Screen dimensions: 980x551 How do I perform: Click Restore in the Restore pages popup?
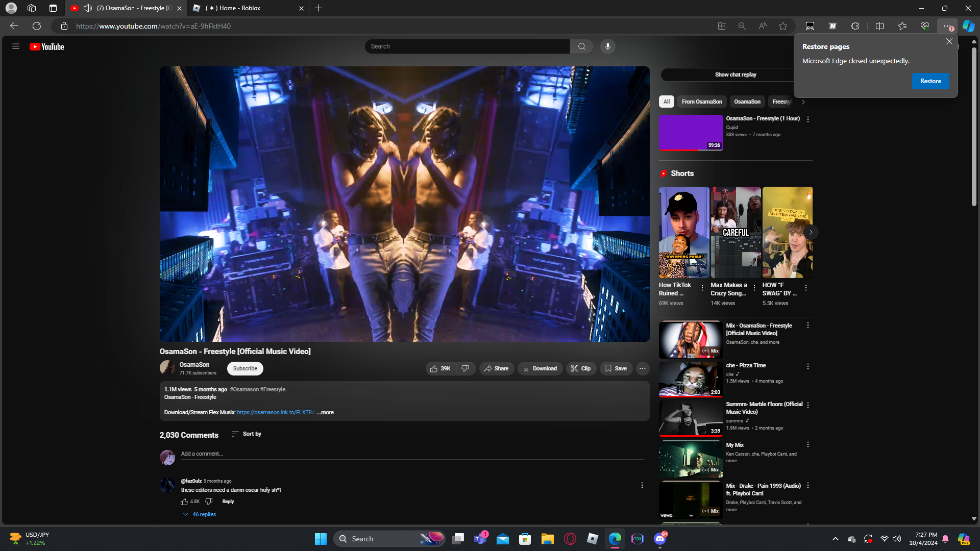930,81
